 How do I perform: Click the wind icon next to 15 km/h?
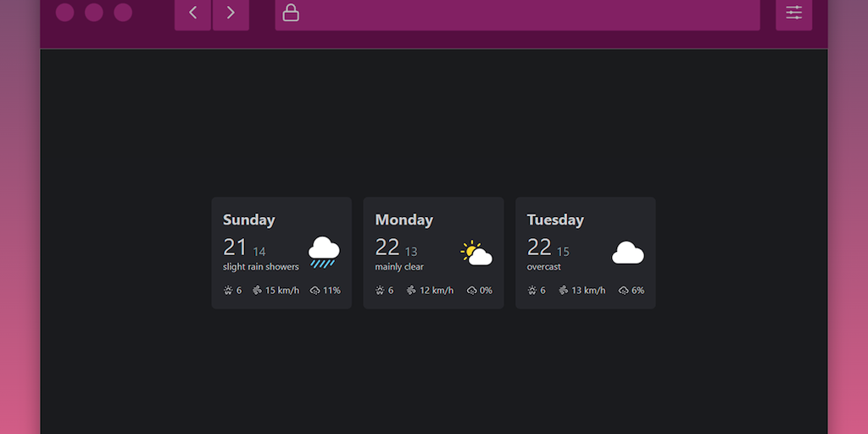[257, 290]
